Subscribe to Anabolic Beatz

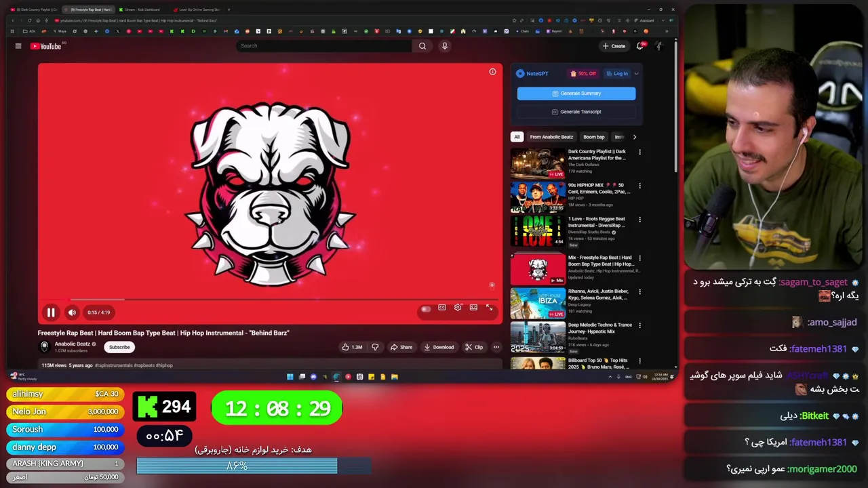pyautogui.click(x=119, y=347)
